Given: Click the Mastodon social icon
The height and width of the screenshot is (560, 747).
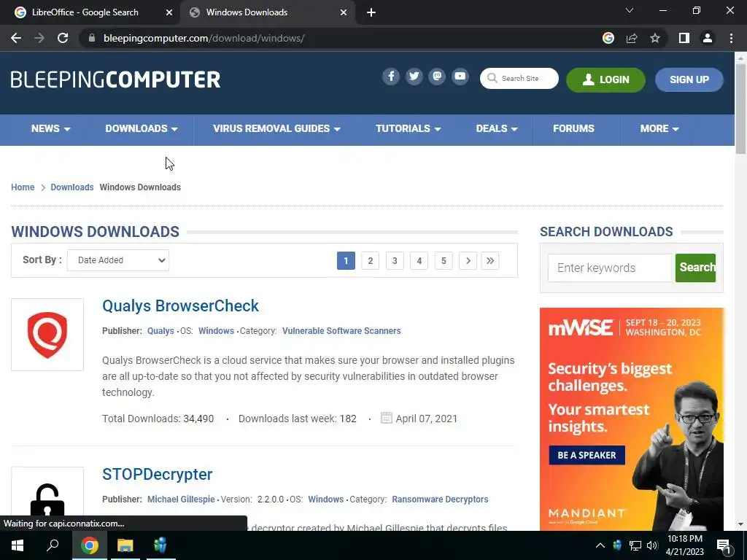Looking at the screenshot, I should [437, 77].
